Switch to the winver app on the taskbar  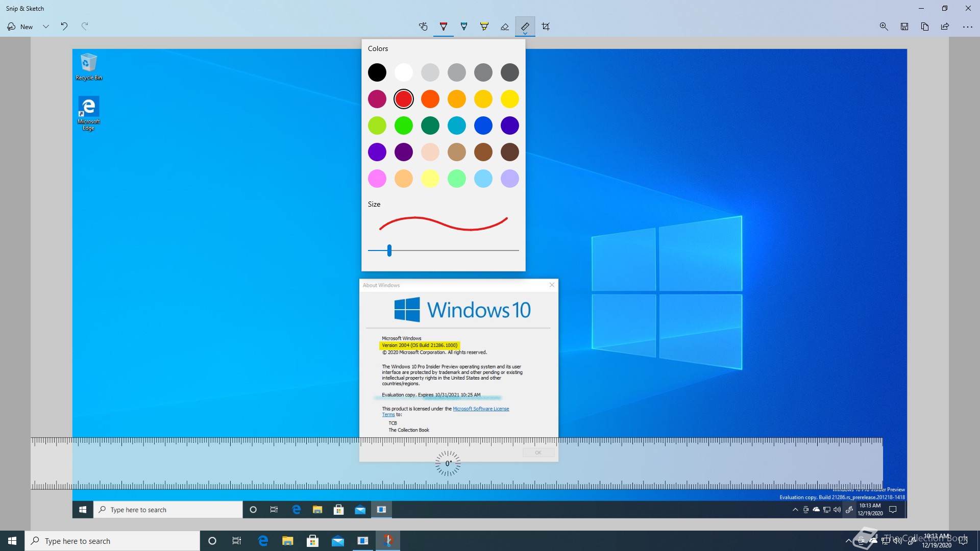363,541
